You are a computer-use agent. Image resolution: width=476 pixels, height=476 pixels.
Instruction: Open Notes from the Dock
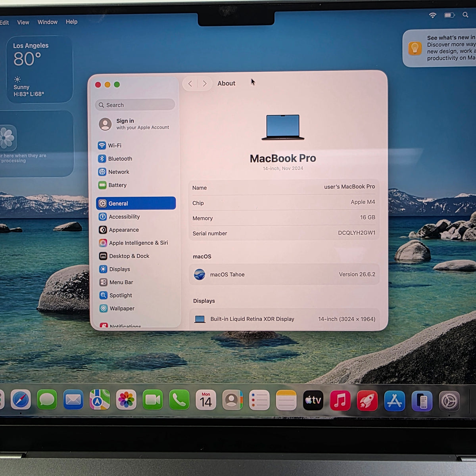tap(286, 400)
